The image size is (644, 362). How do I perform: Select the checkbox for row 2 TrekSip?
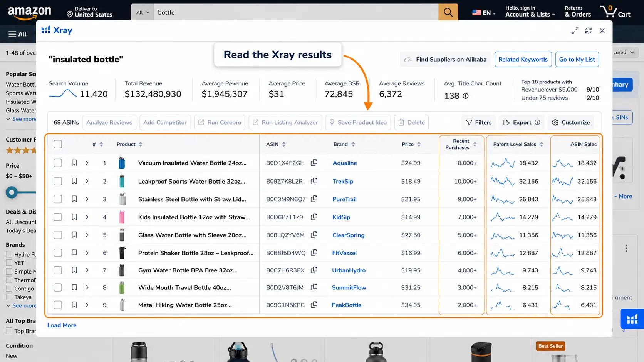click(x=58, y=181)
